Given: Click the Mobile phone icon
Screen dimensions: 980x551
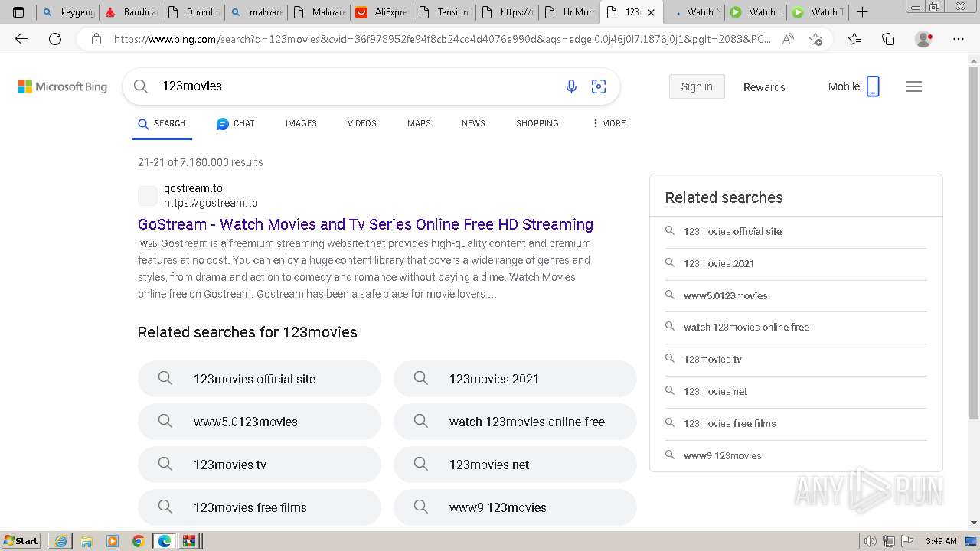Looking at the screenshot, I should (x=873, y=86).
